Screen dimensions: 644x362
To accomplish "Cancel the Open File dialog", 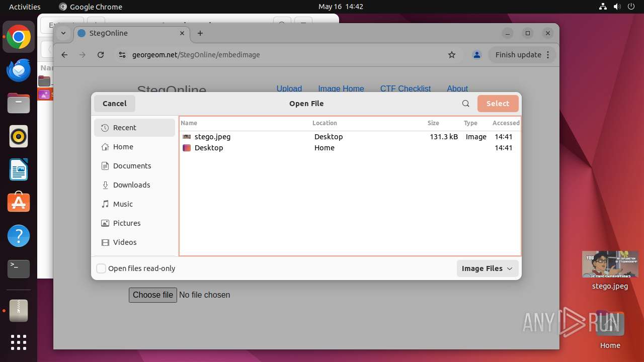I will point(115,104).
